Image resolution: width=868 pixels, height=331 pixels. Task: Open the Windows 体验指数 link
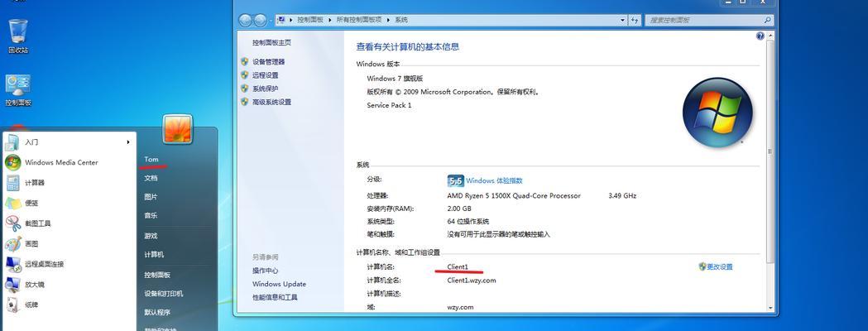click(x=494, y=181)
